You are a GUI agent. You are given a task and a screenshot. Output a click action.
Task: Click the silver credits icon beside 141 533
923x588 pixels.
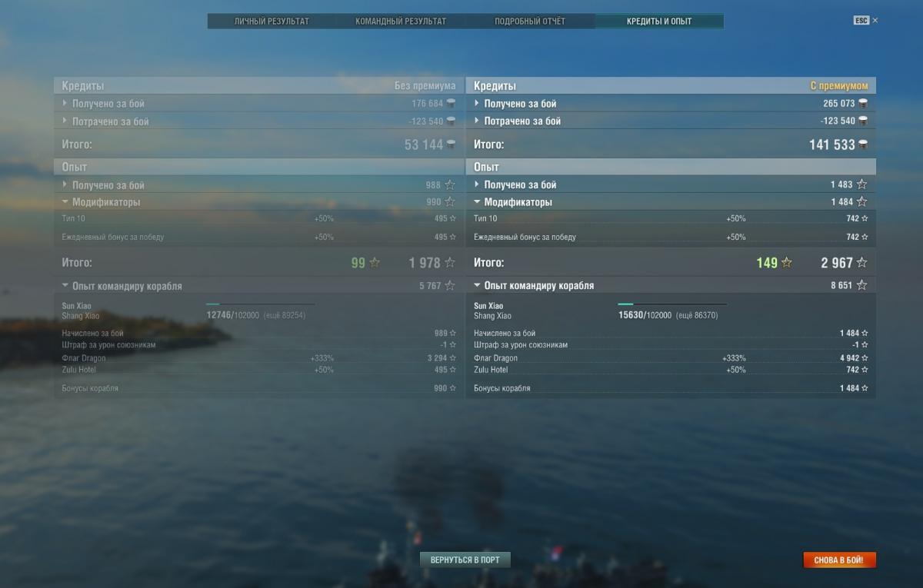tap(863, 145)
